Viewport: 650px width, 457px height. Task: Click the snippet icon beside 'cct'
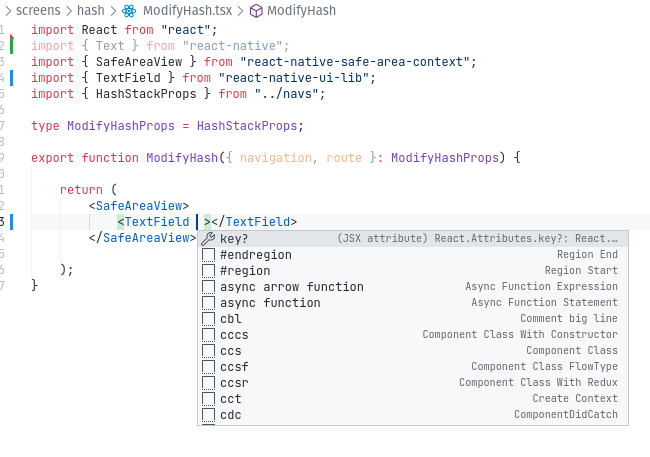[208, 399]
